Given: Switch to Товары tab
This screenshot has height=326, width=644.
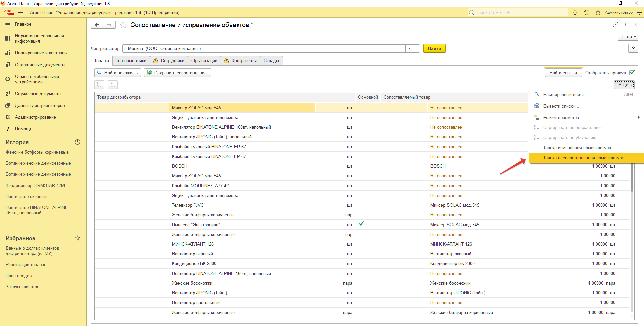Looking at the screenshot, I should tap(101, 61).
